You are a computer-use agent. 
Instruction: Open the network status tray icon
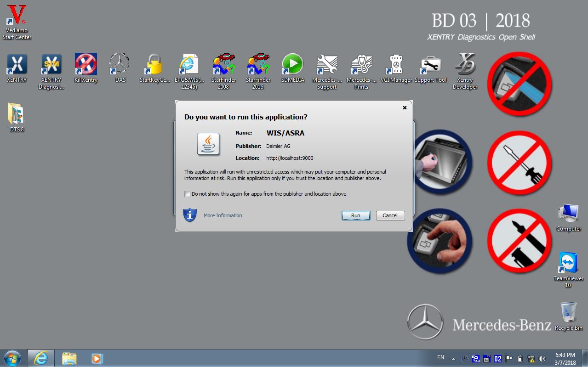(x=531, y=359)
